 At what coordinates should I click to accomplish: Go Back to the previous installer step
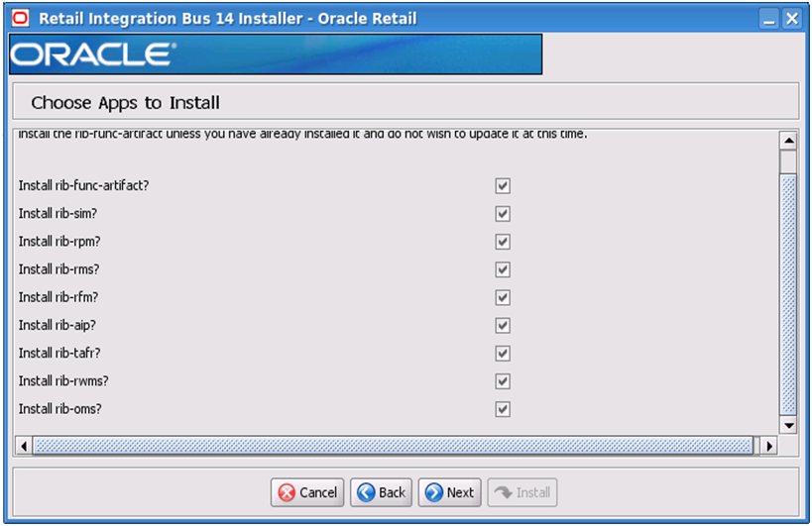click(x=381, y=492)
